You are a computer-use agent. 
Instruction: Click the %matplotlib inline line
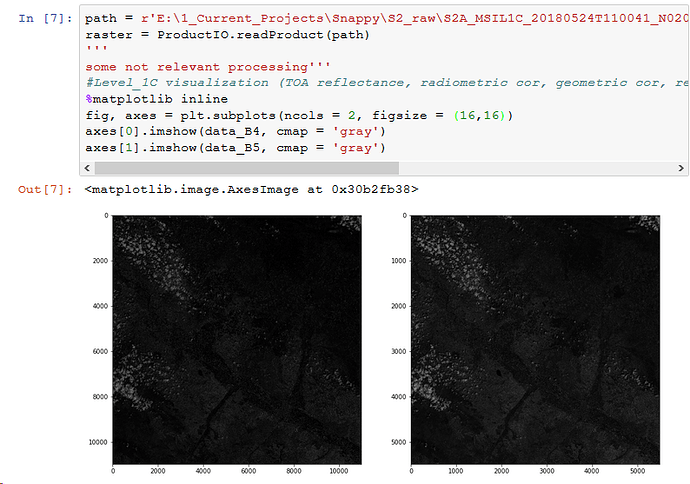click(157, 99)
